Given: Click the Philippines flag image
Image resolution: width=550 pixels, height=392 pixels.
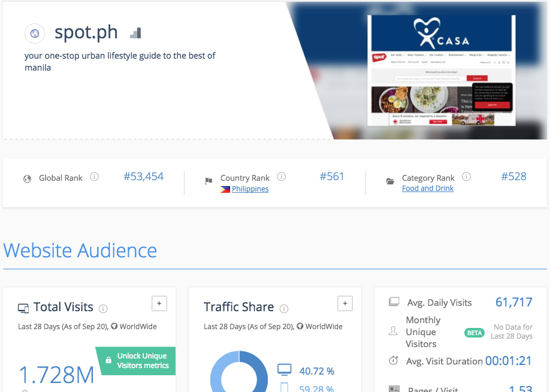Looking at the screenshot, I should pos(225,190).
